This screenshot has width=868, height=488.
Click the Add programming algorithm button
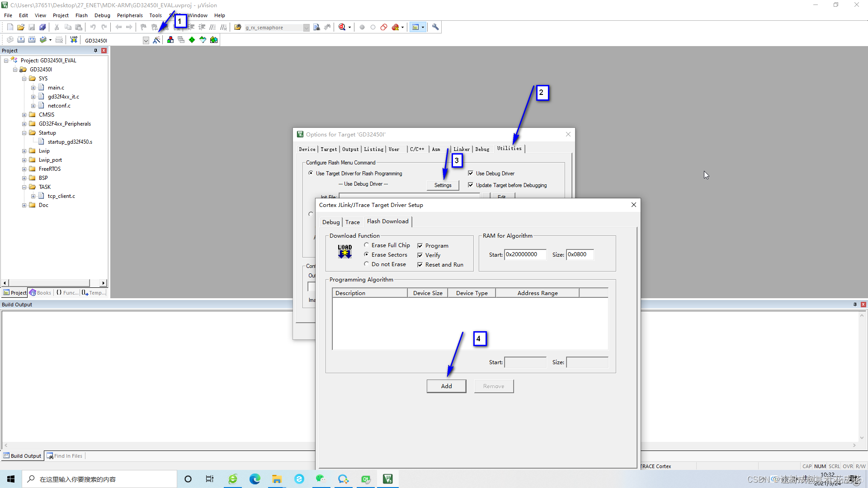(x=446, y=386)
